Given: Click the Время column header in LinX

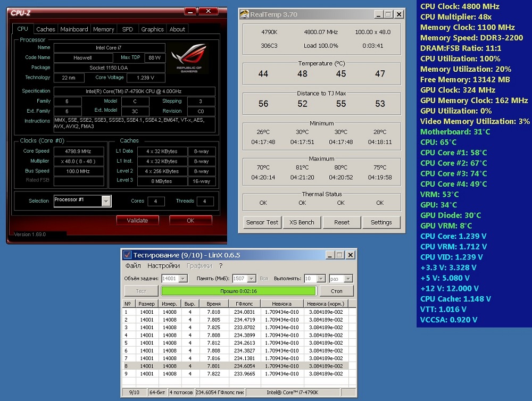Looking at the screenshot, I should [x=213, y=304].
